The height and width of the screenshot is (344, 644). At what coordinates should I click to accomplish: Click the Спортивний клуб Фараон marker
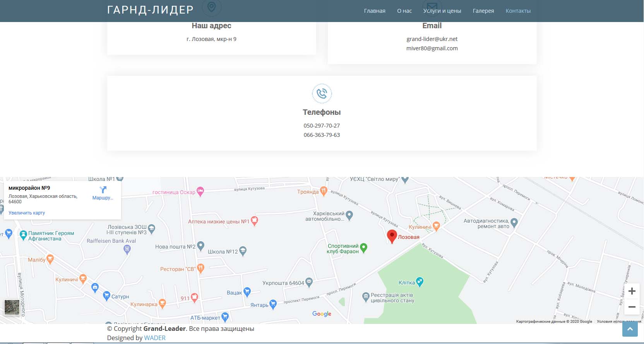click(x=363, y=248)
